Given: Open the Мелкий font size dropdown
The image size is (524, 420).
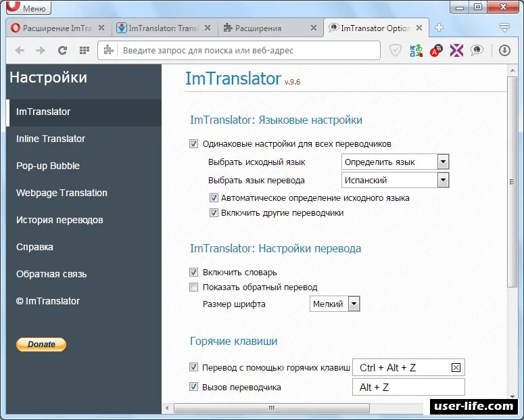Looking at the screenshot, I should (x=335, y=304).
